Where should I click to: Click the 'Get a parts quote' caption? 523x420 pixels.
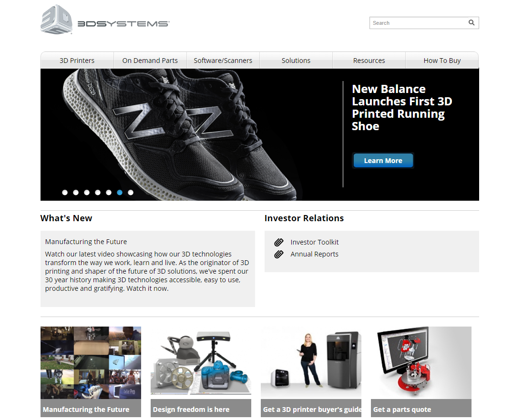(421, 409)
